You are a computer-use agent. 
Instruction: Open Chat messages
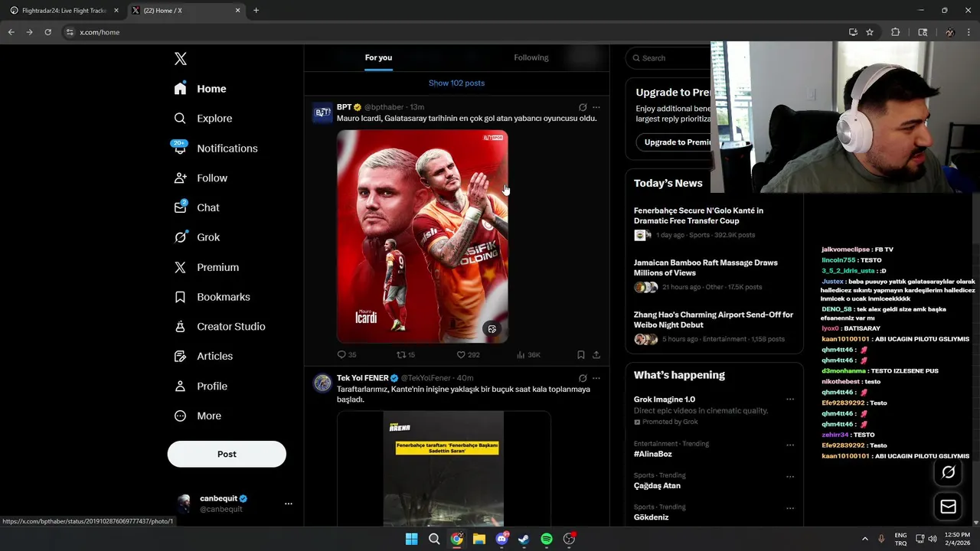click(198, 207)
